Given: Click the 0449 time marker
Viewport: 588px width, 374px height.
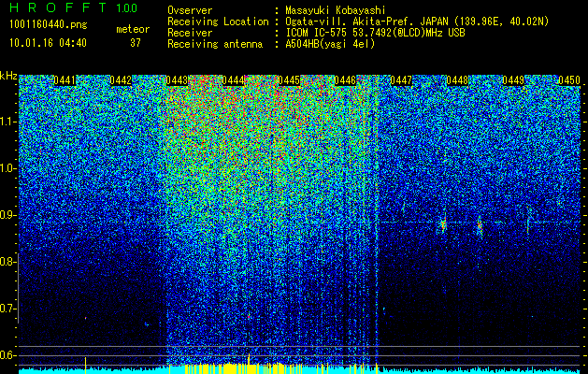Looking at the screenshot, I should [513, 80].
